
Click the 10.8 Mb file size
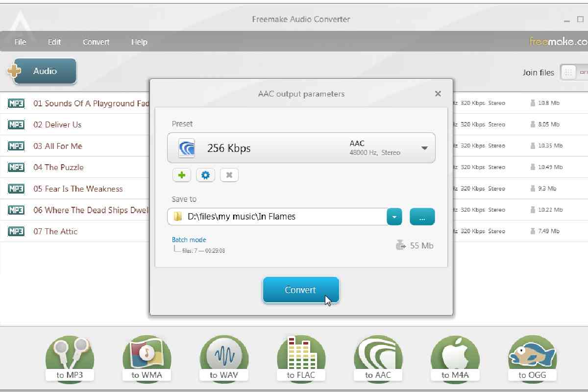(x=549, y=103)
